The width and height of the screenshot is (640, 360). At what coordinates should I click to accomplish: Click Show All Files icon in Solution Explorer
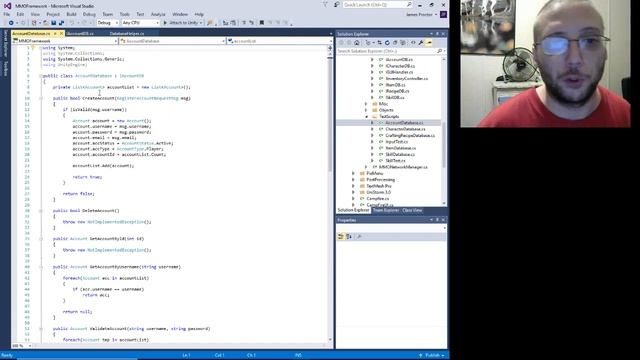[403, 42]
